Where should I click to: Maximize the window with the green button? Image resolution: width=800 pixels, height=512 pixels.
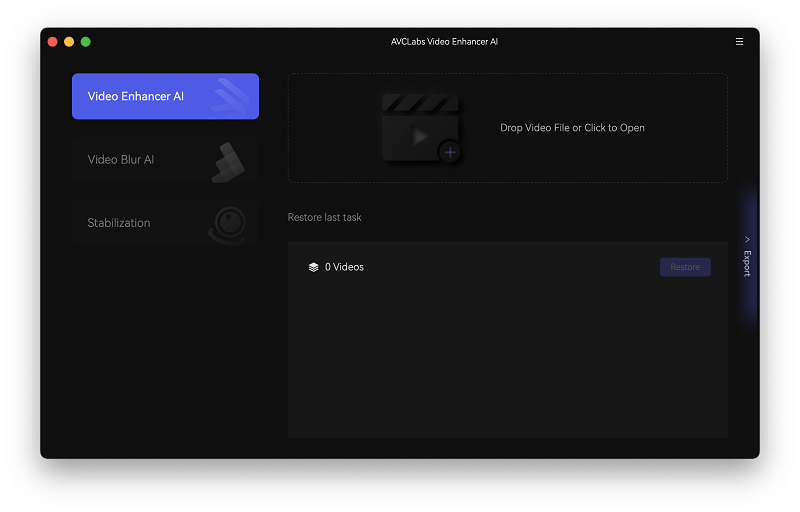tap(86, 42)
